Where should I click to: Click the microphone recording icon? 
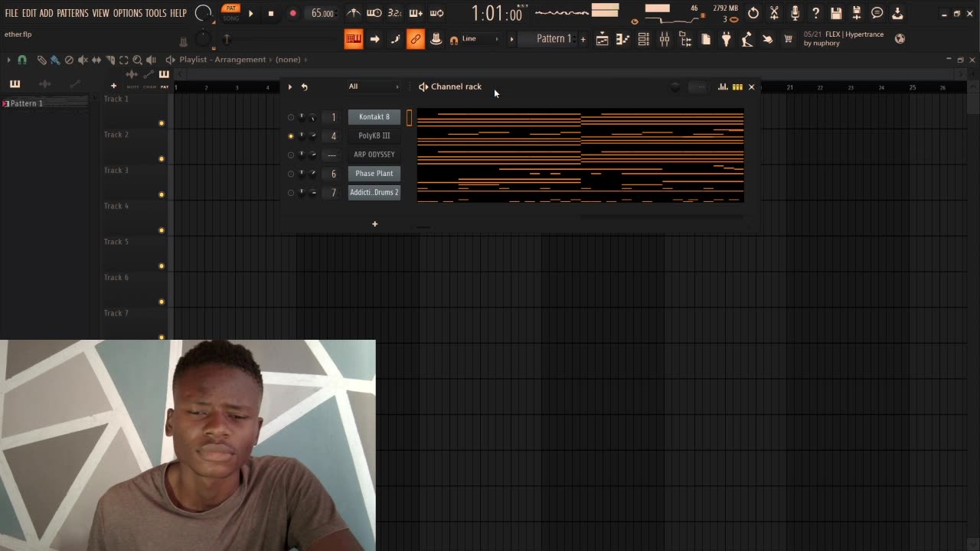pyautogui.click(x=795, y=13)
